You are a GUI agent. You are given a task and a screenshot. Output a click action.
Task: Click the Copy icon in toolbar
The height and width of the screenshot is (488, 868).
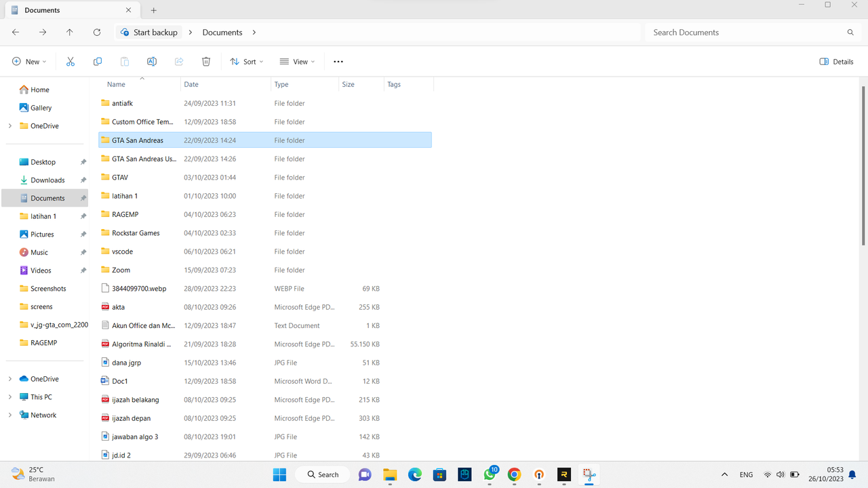(x=98, y=62)
